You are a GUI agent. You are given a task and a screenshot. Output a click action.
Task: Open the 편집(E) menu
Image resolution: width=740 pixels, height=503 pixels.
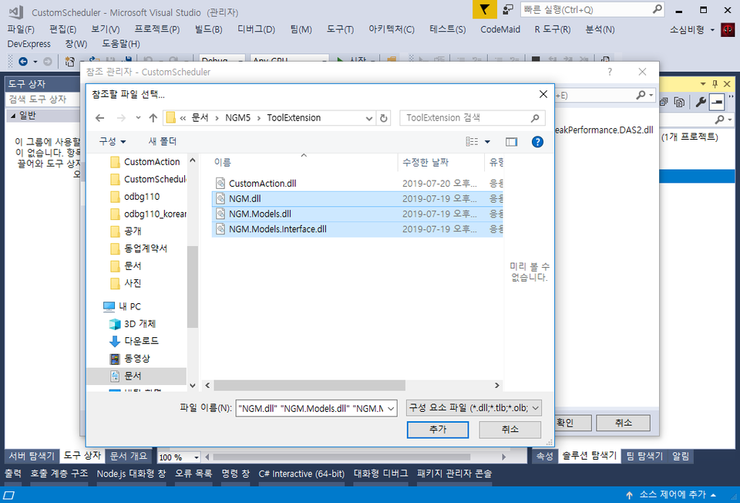pos(63,30)
